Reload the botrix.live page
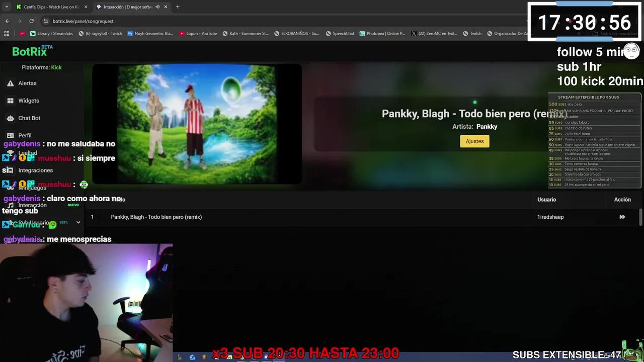 pyautogui.click(x=31, y=21)
